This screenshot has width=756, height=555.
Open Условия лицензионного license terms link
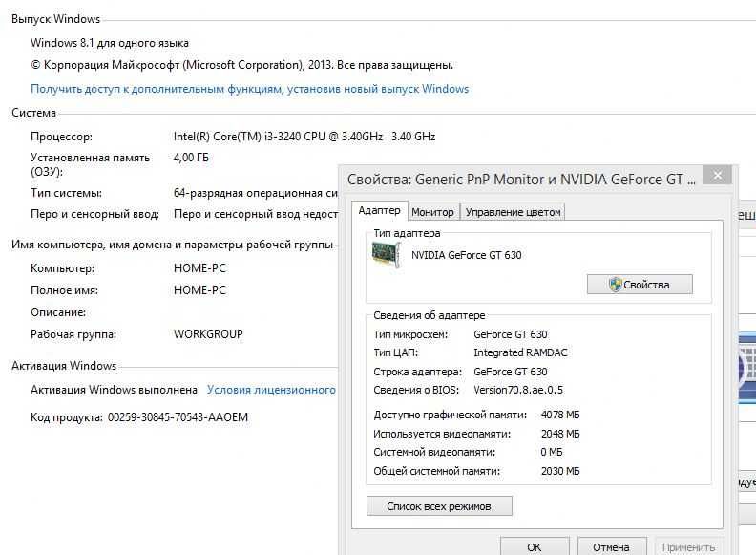[271, 390]
